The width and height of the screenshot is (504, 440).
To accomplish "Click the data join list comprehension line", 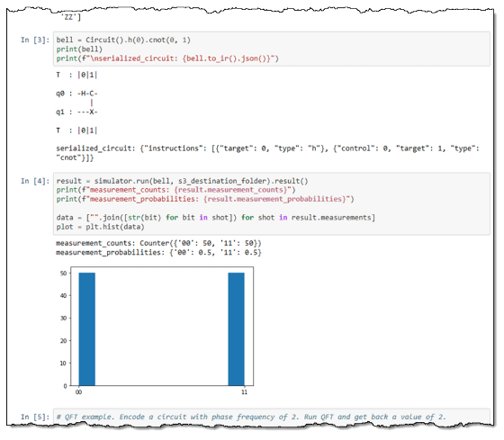I will click(x=216, y=218).
